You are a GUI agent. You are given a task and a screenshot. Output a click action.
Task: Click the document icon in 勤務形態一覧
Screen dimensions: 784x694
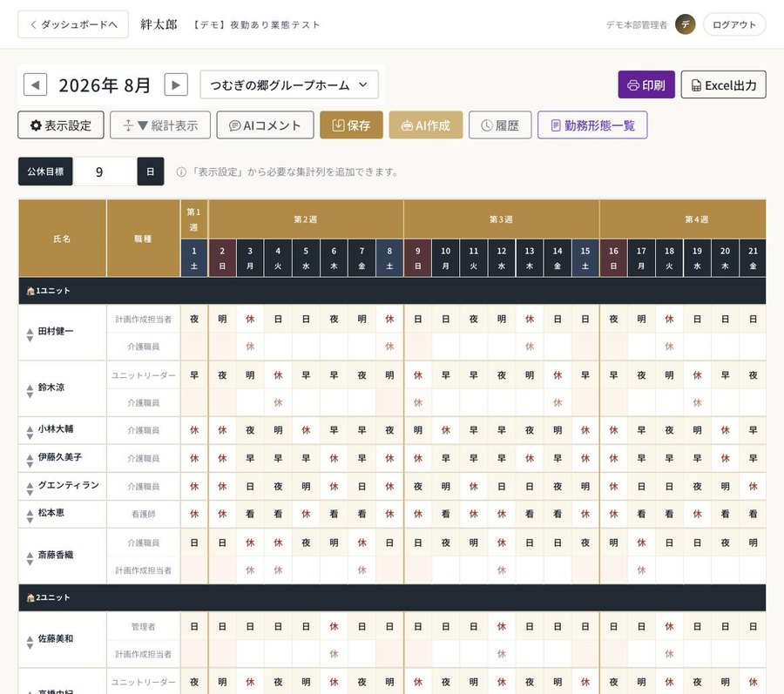click(556, 125)
